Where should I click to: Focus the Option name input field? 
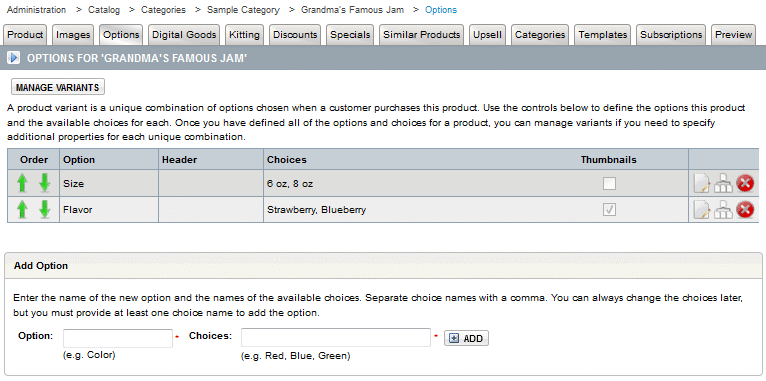(118, 338)
